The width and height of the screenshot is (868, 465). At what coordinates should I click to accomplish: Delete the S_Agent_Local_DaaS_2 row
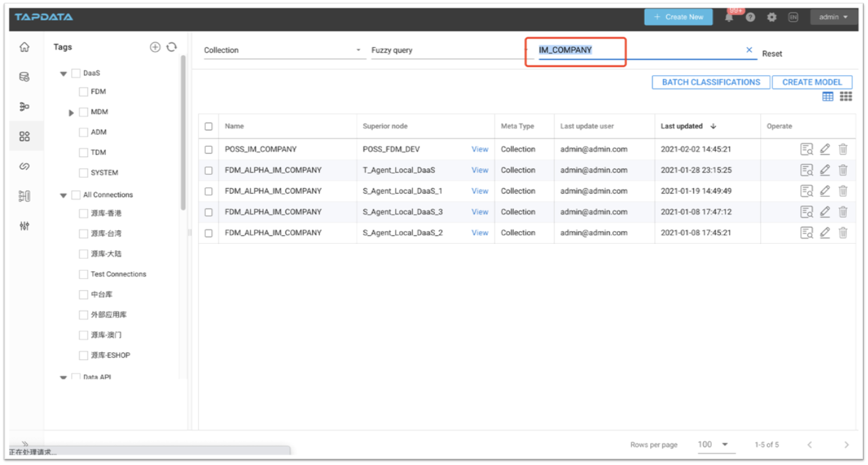(x=843, y=232)
